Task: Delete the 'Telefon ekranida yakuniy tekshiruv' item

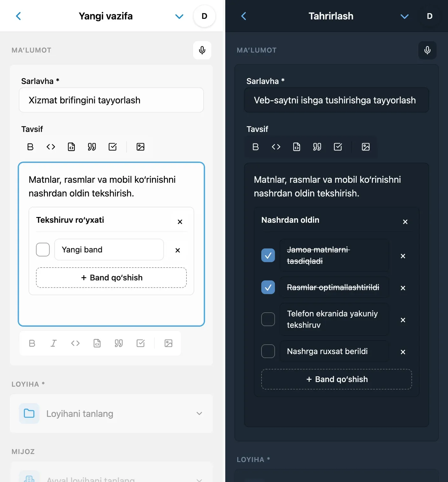Action: 403,320
